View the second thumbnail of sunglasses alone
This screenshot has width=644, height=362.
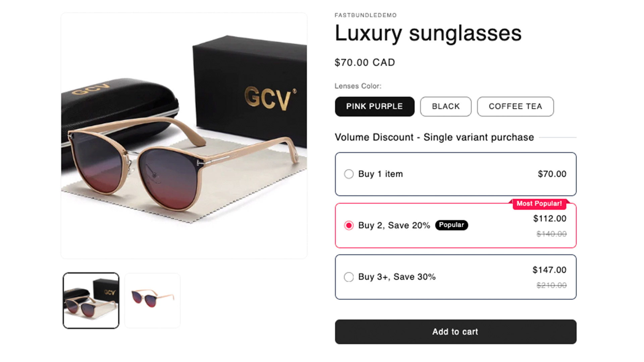point(153,301)
